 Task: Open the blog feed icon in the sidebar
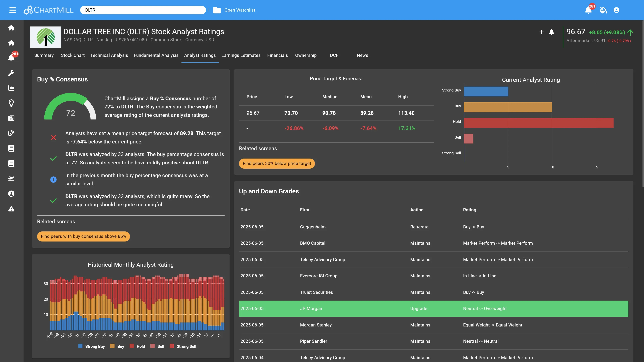coord(11,133)
